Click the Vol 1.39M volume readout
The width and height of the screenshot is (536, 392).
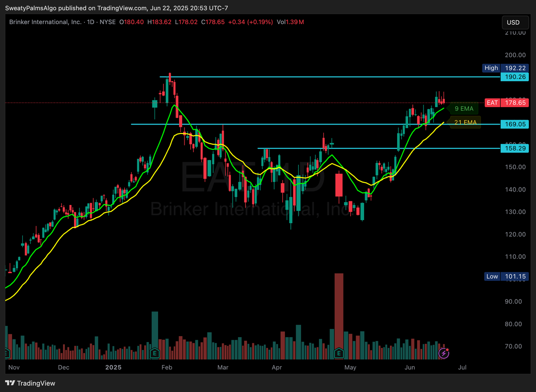tap(290, 21)
